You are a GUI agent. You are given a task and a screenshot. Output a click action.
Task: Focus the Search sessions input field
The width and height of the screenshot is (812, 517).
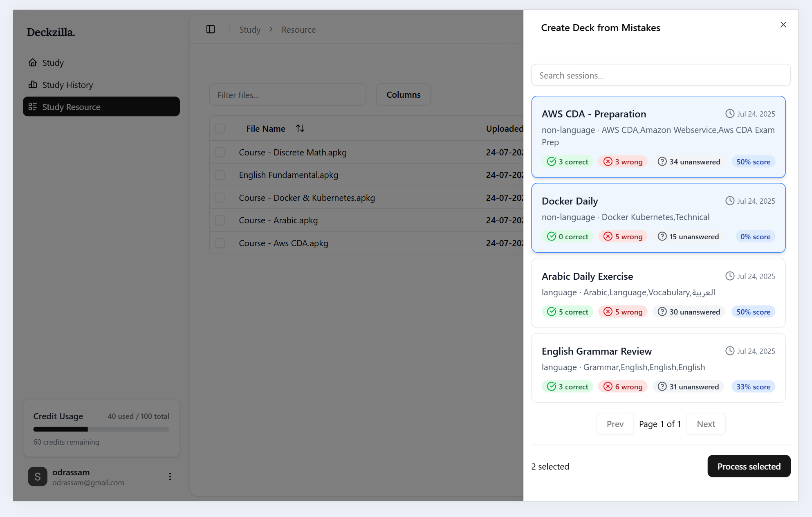(x=660, y=75)
